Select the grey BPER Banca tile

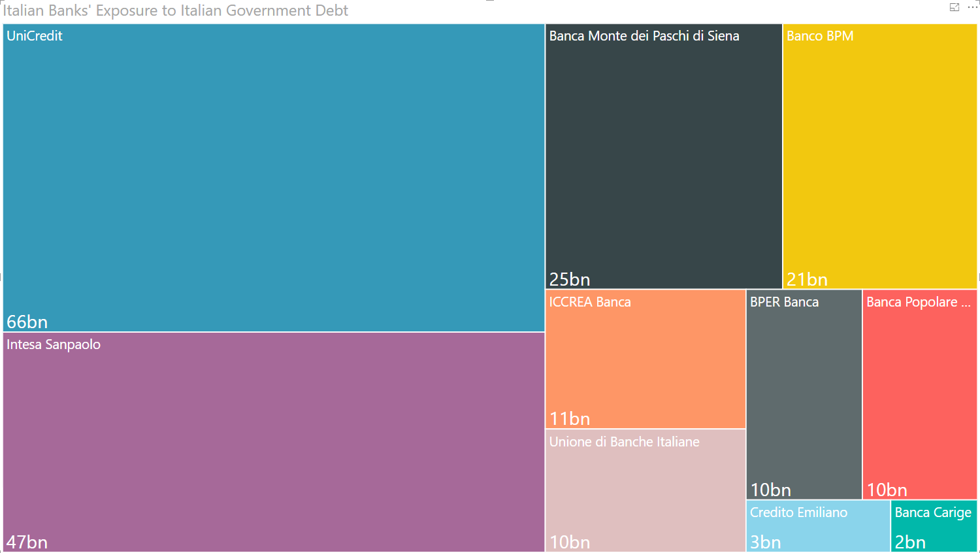pos(804,394)
